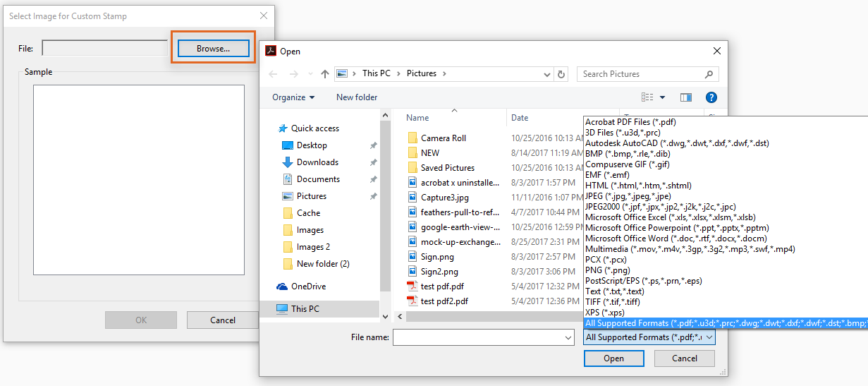Select This PC in navigation pane
The height and width of the screenshot is (386, 868).
tap(305, 309)
